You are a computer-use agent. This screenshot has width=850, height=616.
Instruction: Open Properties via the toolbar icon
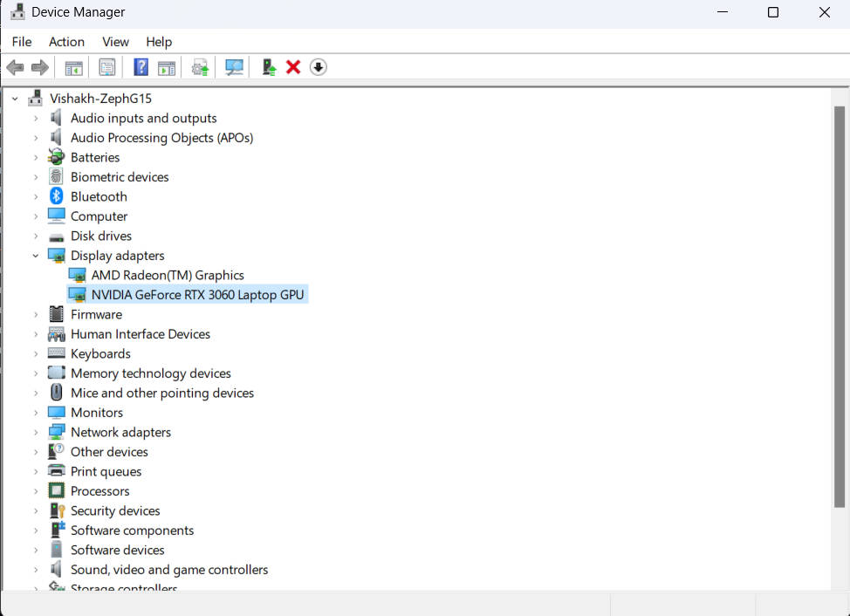106,67
